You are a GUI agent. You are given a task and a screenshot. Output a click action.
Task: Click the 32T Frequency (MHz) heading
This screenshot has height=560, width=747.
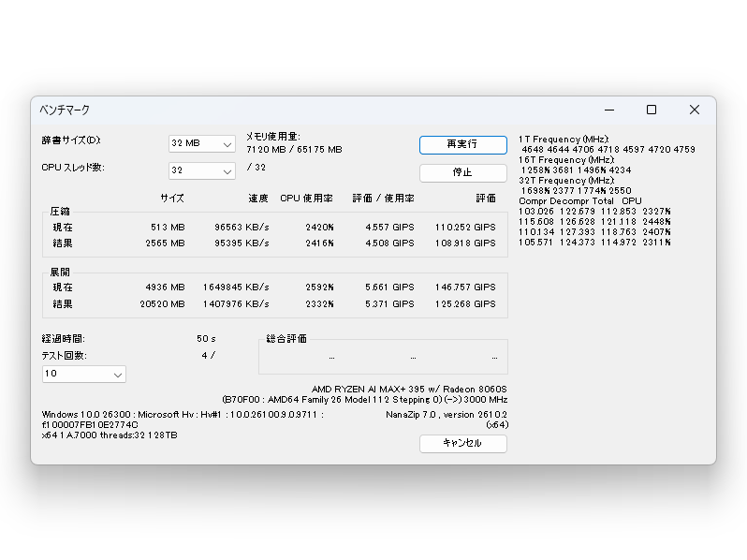pos(566,181)
